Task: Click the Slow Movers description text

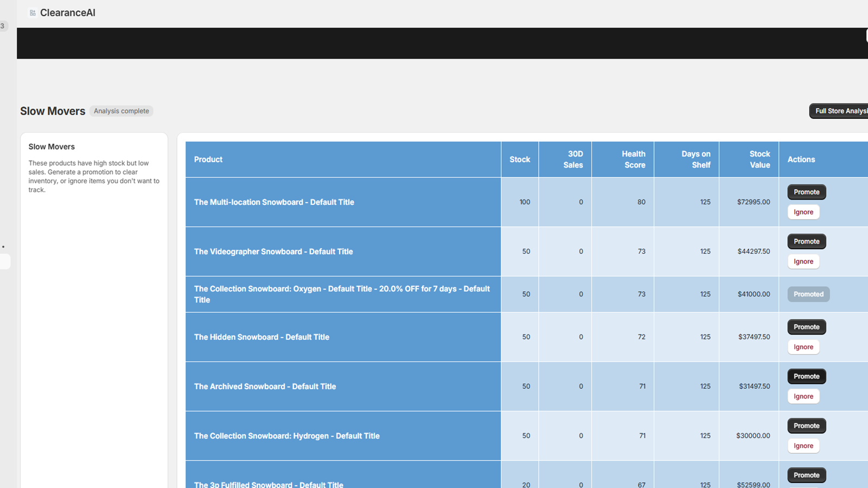Action: (x=94, y=177)
